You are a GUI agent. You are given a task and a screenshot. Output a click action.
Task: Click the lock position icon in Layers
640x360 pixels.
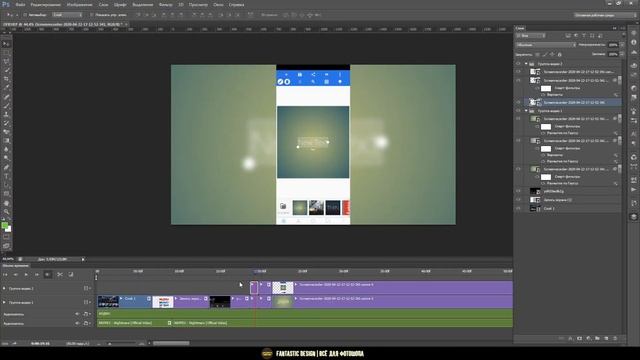[x=552, y=54]
